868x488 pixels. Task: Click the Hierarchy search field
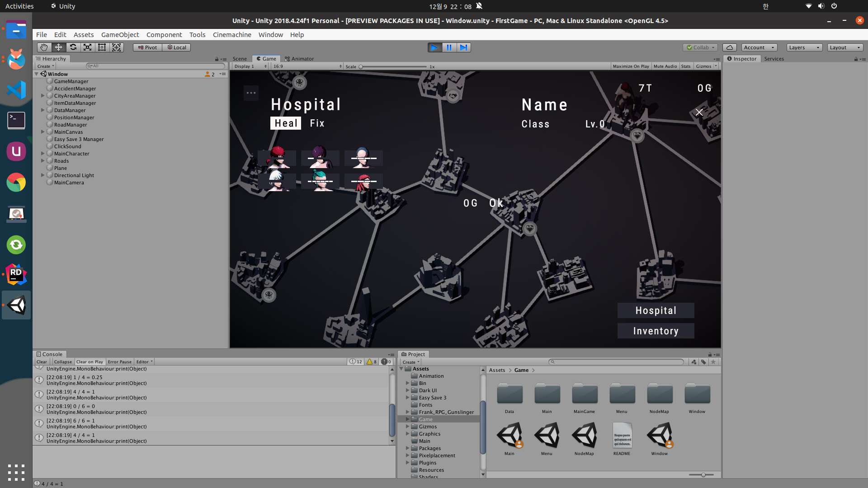(x=155, y=66)
